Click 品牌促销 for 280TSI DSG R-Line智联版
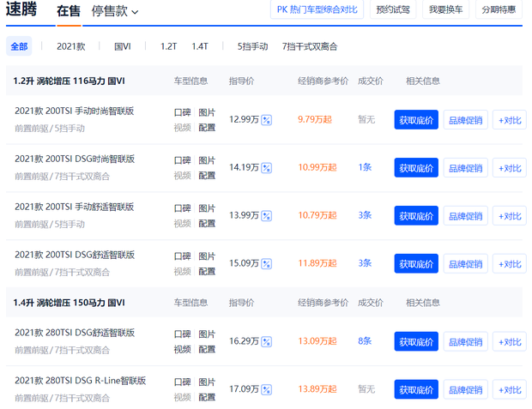The width and height of the screenshot is (532, 409). tap(466, 389)
